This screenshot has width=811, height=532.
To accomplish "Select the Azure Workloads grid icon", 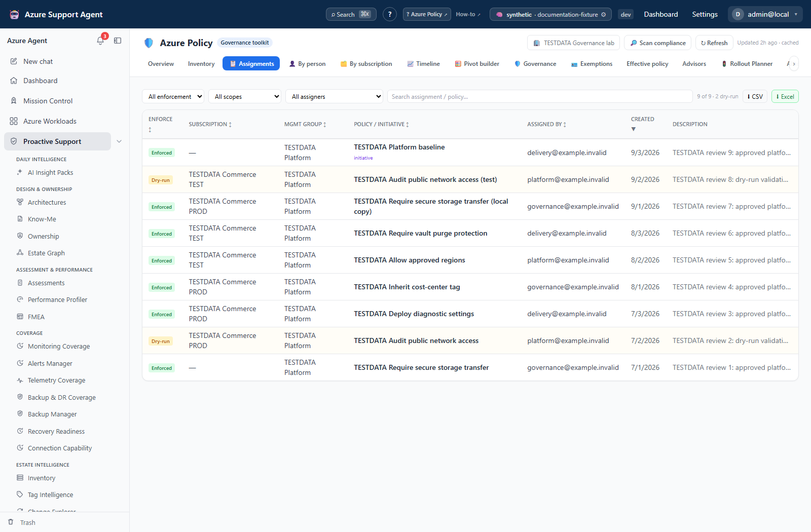I will coord(14,121).
